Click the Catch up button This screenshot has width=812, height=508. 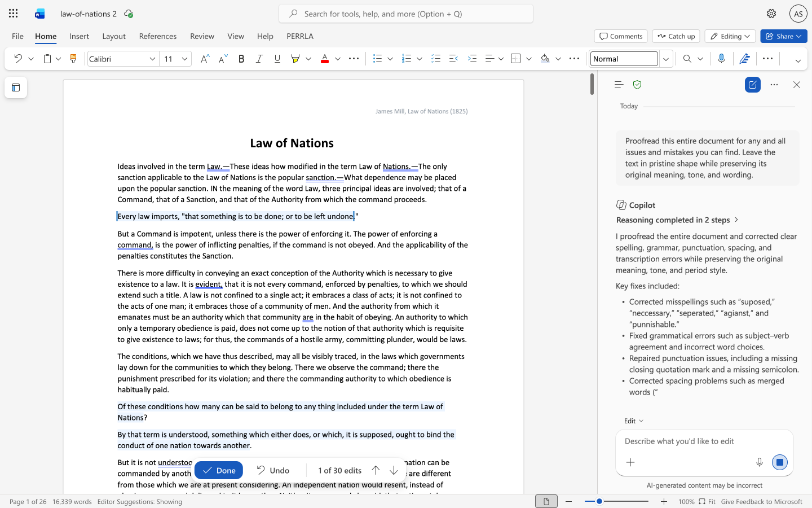pyautogui.click(x=676, y=36)
